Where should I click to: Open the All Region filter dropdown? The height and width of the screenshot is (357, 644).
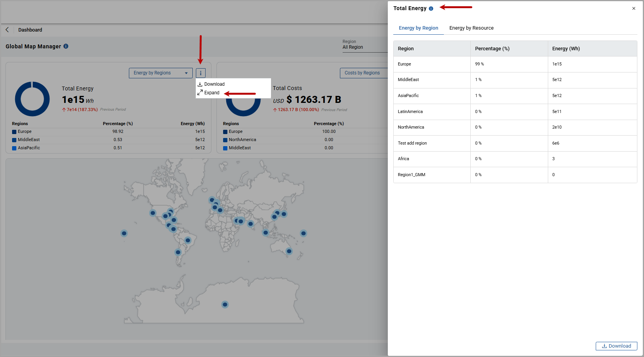(365, 47)
